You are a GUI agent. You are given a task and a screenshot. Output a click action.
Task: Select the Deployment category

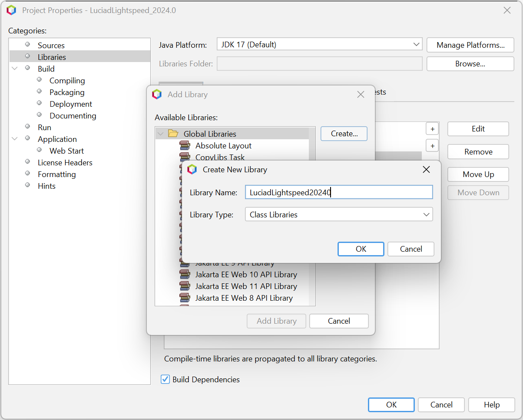[71, 104]
